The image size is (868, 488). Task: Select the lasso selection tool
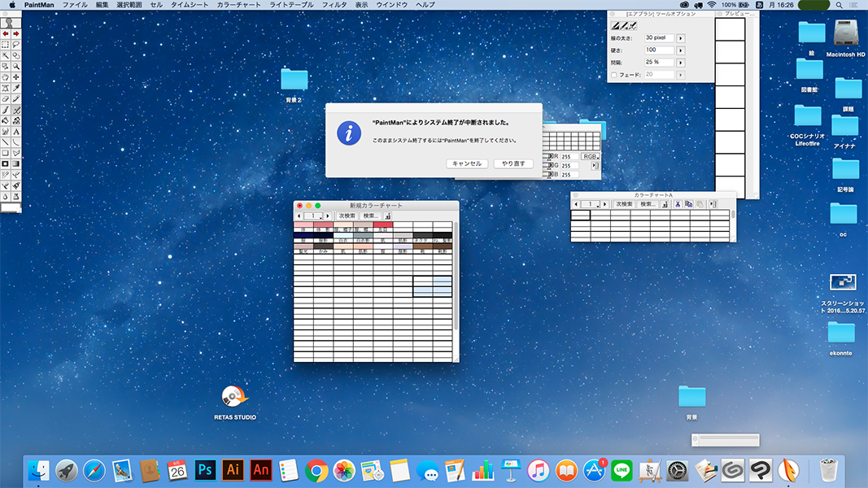pyautogui.click(x=16, y=45)
